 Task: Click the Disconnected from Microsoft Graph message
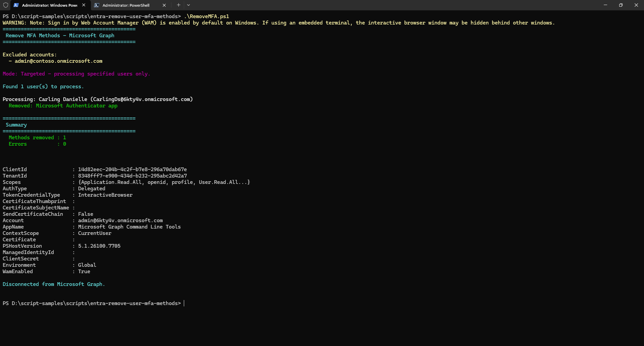tap(53, 284)
